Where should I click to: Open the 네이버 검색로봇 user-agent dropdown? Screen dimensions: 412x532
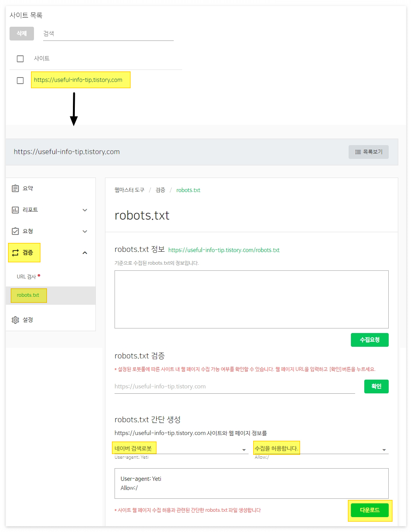click(x=181, y=449)
